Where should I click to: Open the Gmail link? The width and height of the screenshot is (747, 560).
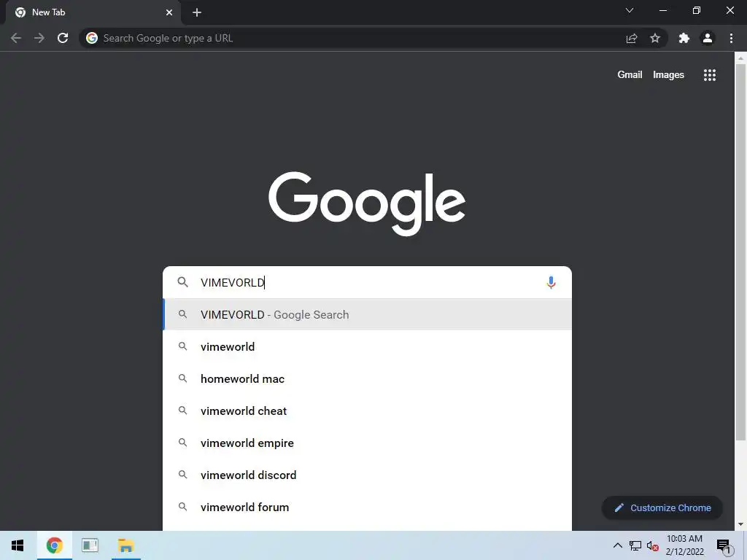click(630, 75)
